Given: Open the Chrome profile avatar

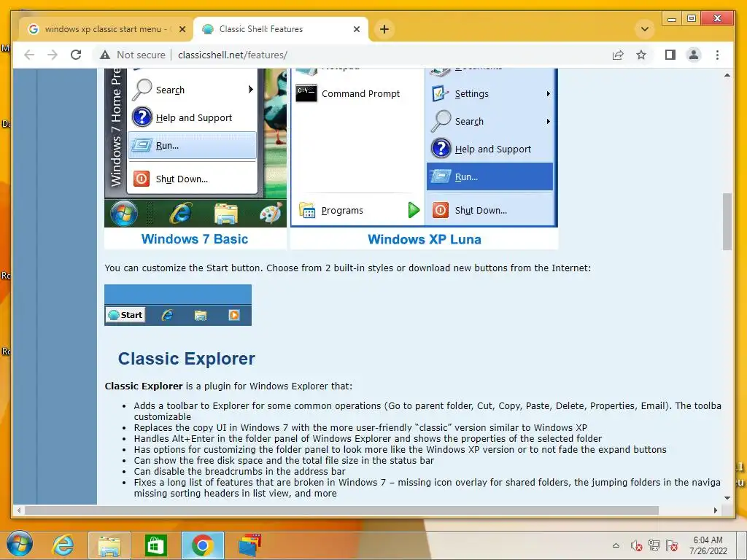Looking at the screenshot, I should click(694, 55).
